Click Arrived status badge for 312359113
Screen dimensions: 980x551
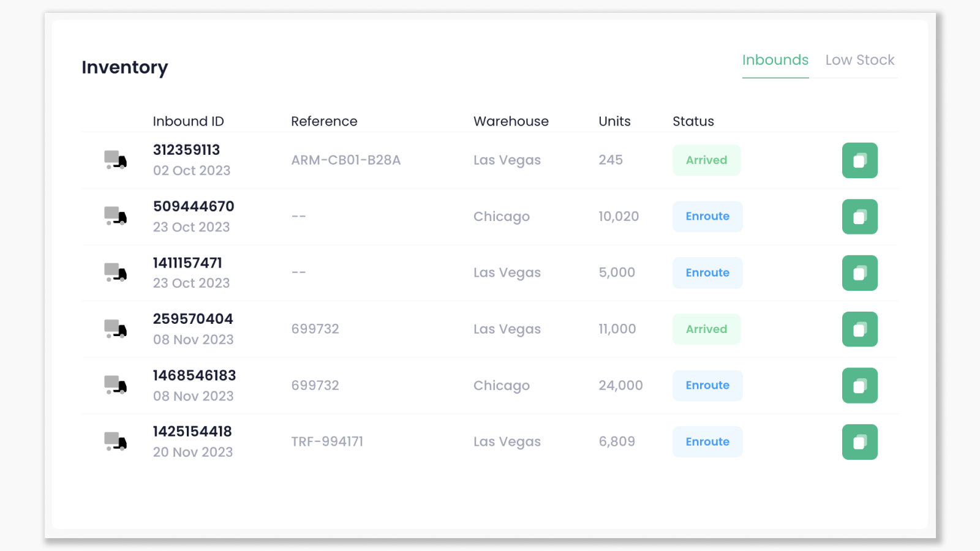[x=706, y=160]
